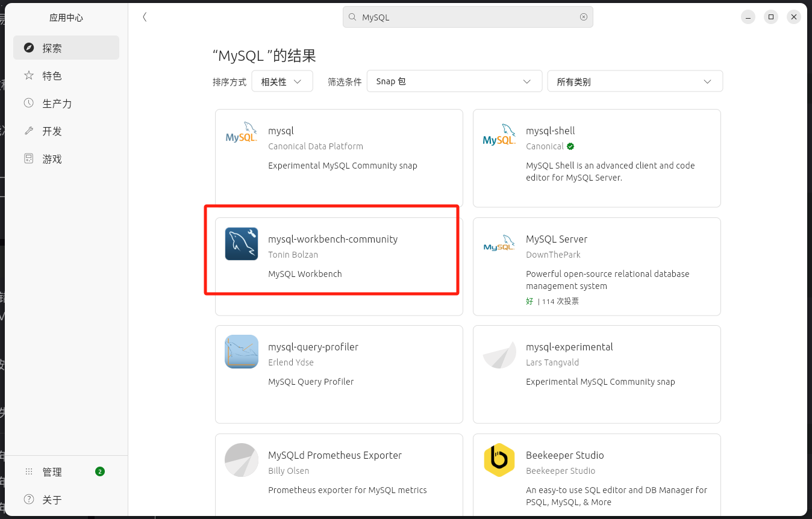812x519 pixels.
Task: Click the MySQLd Prometheus Exporter icon
Action: pos(242,460)
